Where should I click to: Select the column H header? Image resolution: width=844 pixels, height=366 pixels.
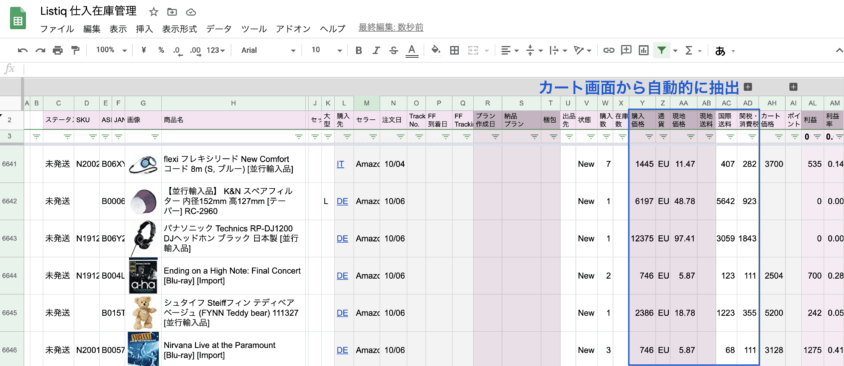[234, 103]
